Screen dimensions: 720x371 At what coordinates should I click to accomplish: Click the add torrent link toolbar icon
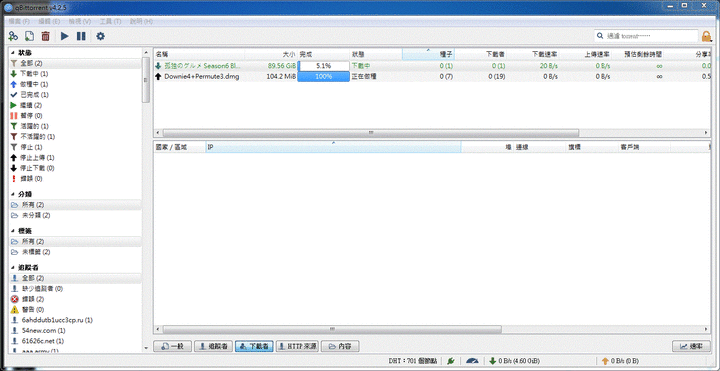[x=13, y=36]
